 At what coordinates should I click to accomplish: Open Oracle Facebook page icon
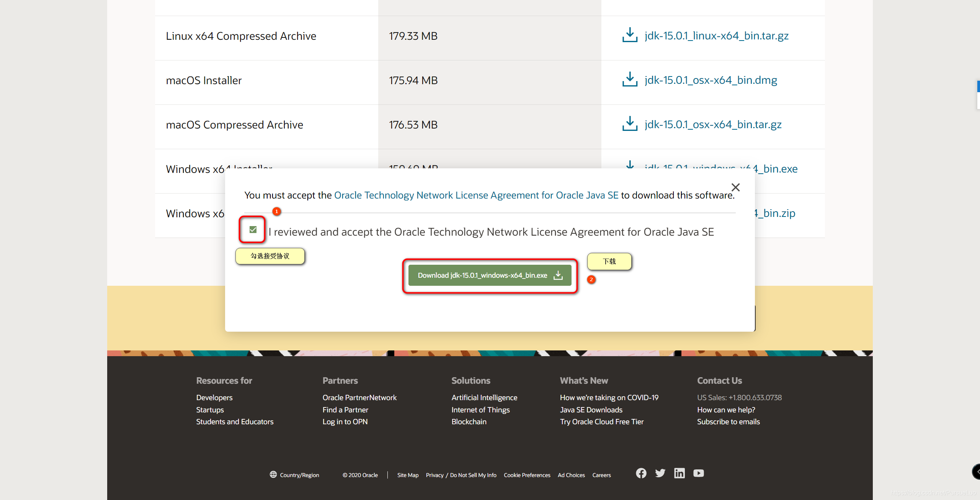pos(641,473)
